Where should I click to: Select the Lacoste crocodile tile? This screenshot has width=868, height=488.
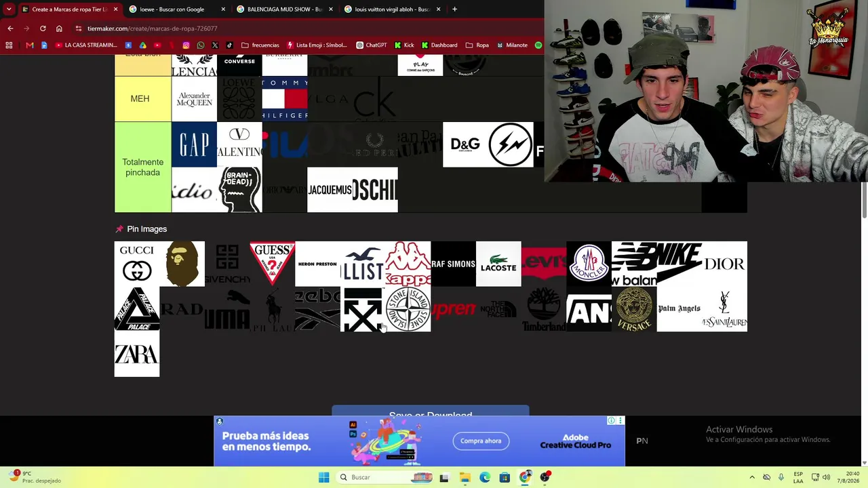[x=498, y=264]
